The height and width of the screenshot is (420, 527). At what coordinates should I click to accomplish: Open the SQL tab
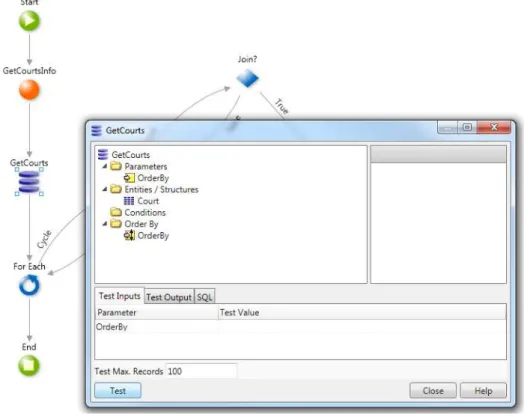coord(204,297)
